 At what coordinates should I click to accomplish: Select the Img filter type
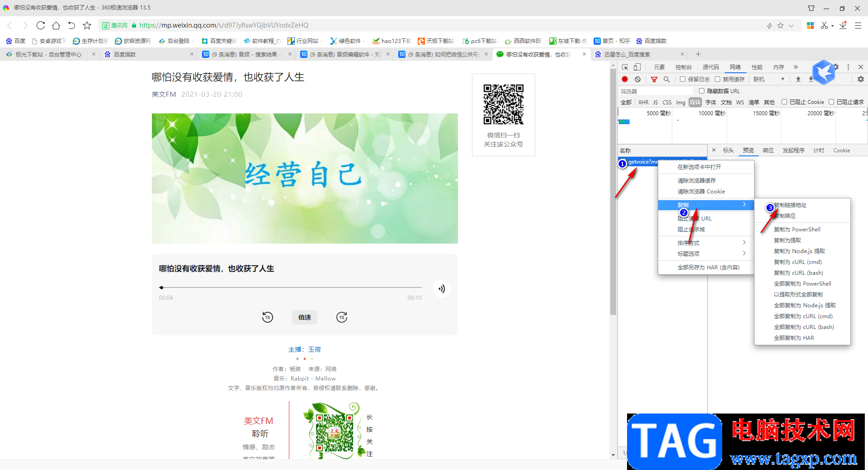681,102
